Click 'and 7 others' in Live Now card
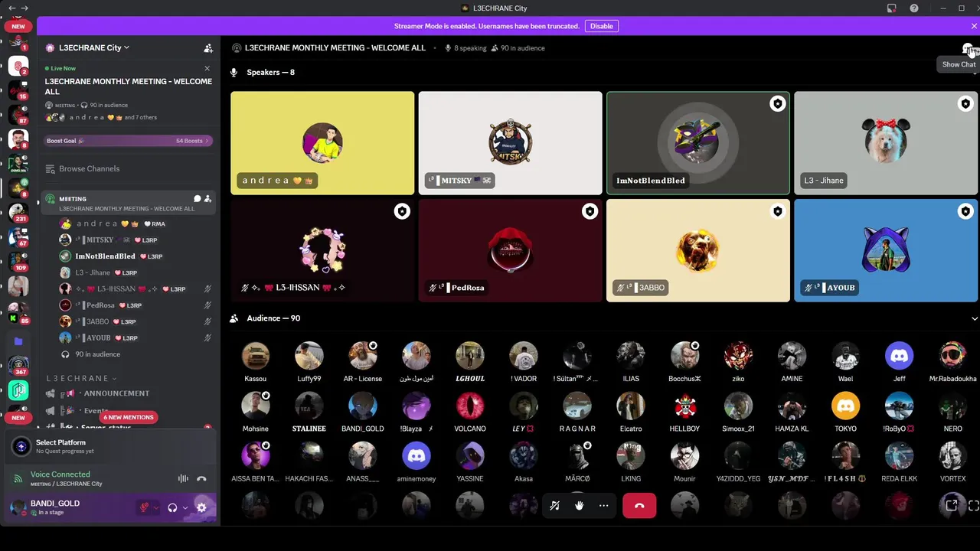This screenshot has width=980, height=551. (141, 118)
